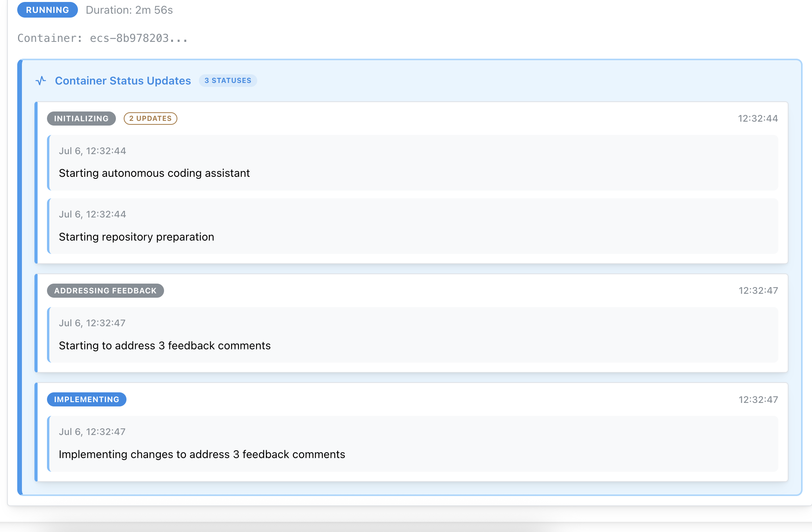Click the RUNNING status badge

pyautogui.click(x=47, y=10)
